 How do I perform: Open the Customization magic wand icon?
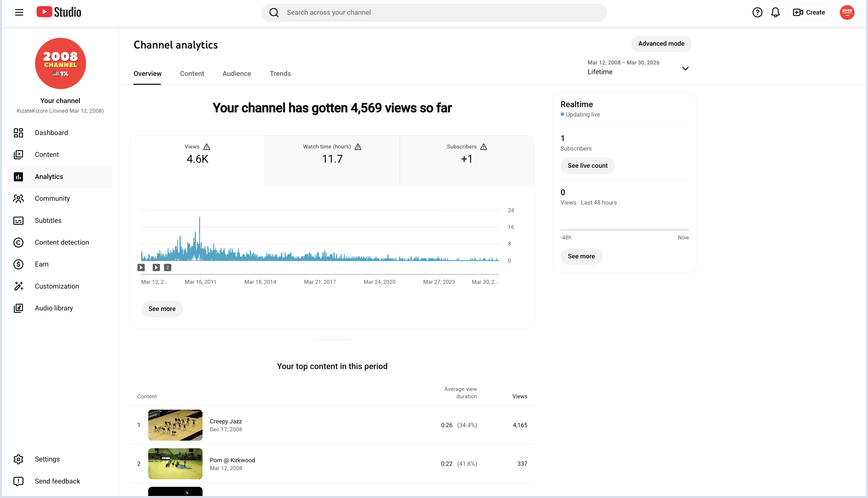tap(19, 286)
